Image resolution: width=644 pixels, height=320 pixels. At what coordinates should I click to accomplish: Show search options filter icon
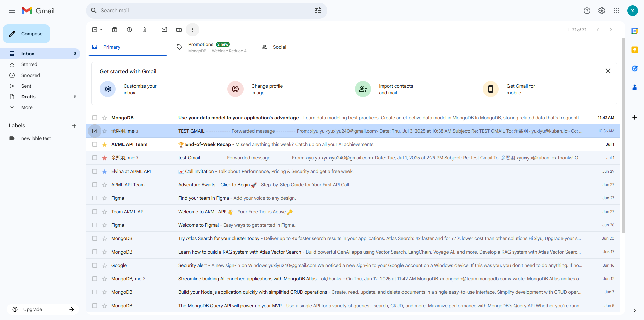(318, 11)
